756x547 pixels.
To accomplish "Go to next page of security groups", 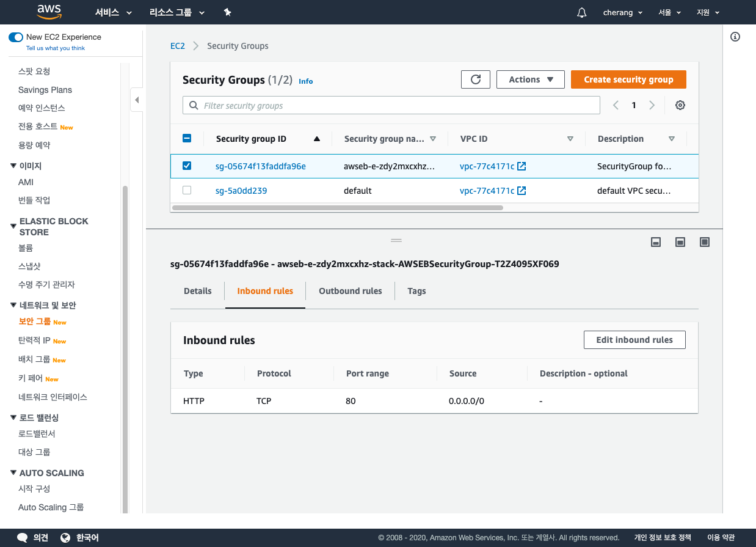I will 652,105.
